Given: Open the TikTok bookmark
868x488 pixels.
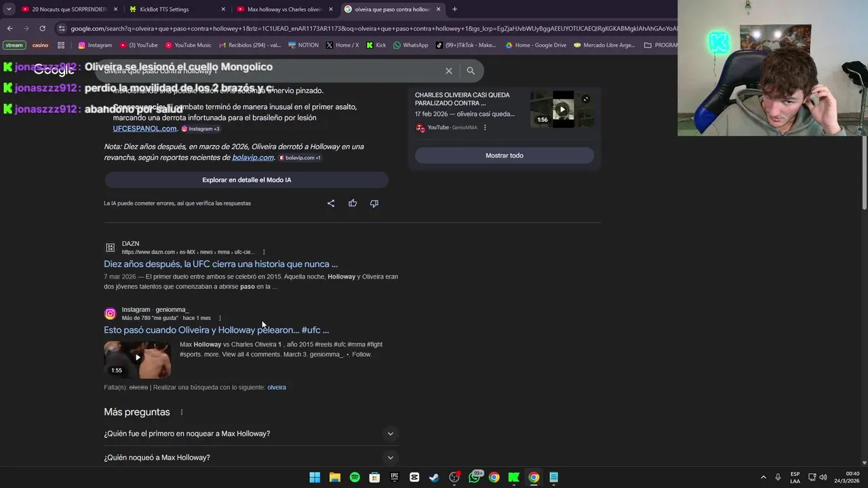Looking at the screenshot, I should coord(466,45).
